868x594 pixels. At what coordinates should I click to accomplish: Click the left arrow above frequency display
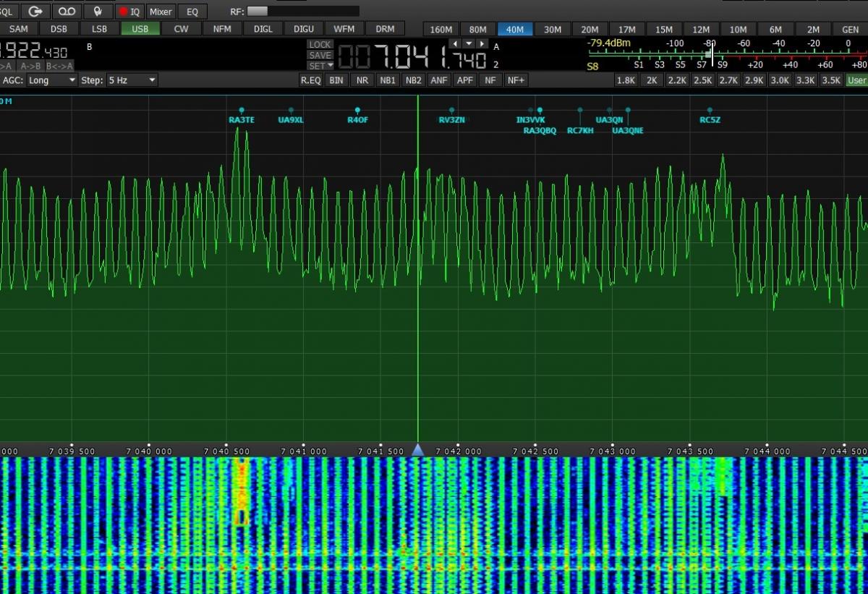pos(456,44)
